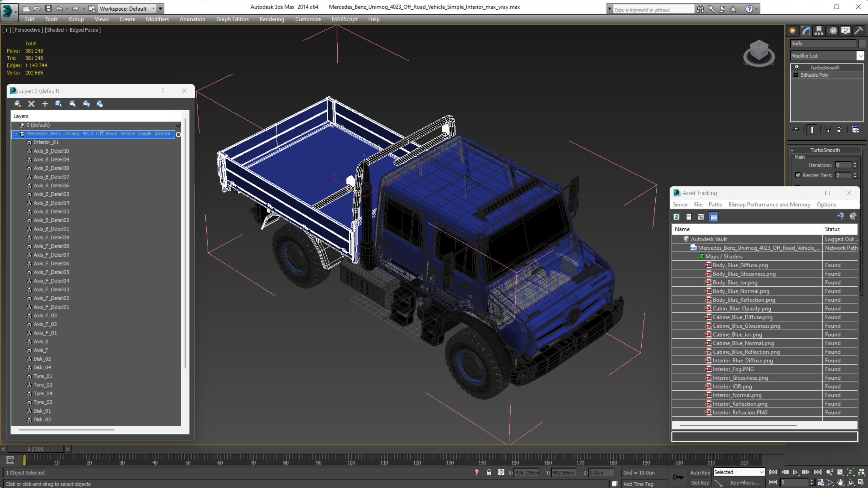Refresh the Asset Tracking list
The height and width of the screenshot is (488, 868).
[676, 217]
